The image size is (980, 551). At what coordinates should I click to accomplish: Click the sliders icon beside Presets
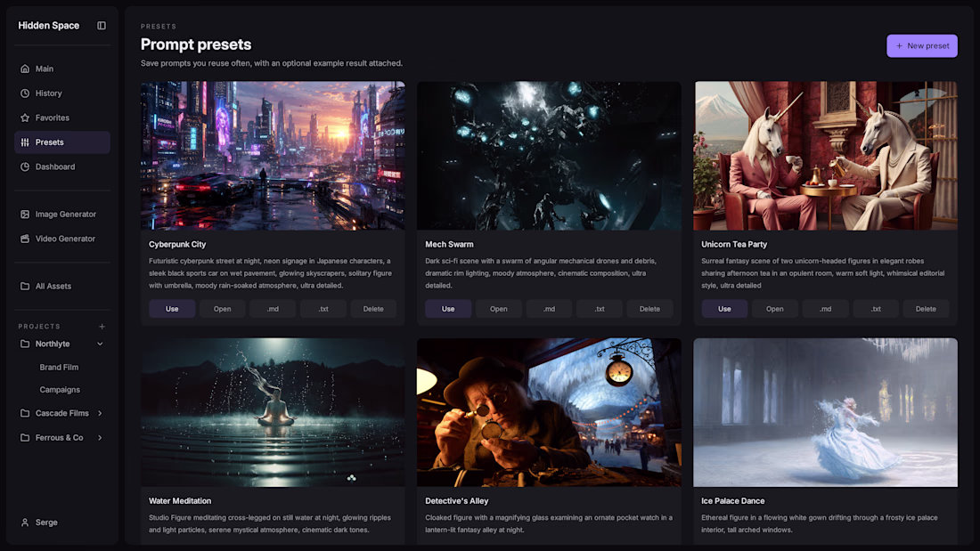click(x=25, y=142)
